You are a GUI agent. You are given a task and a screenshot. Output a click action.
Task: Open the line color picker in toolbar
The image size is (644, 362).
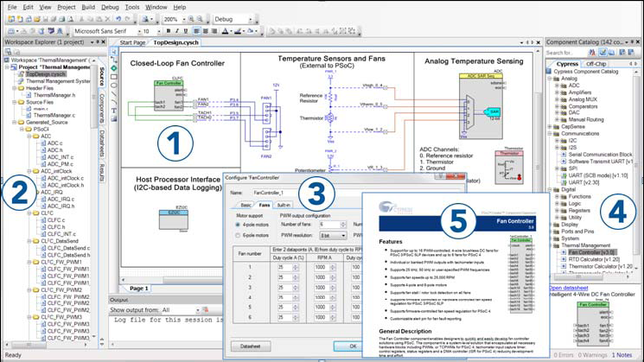tap(239, 31)
